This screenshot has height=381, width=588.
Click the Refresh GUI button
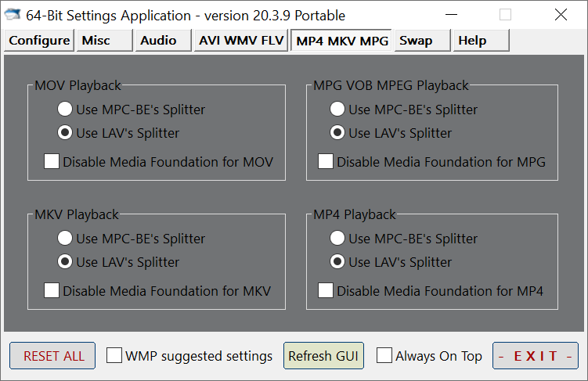pos(323,356)
